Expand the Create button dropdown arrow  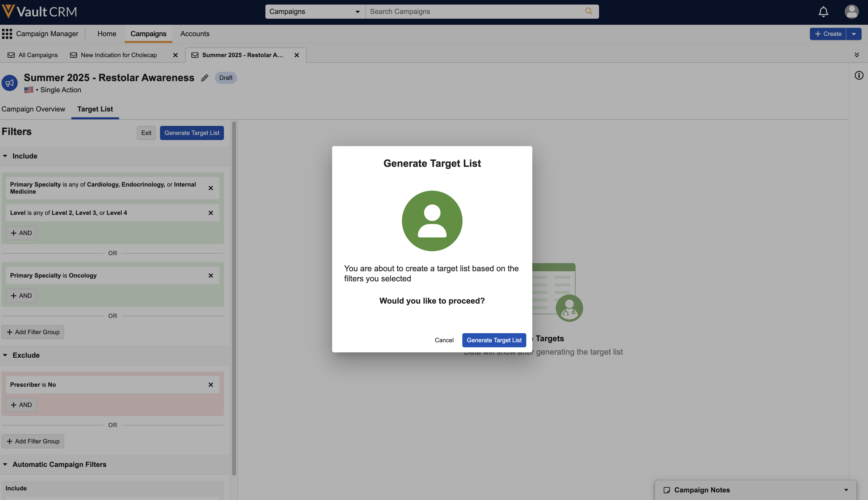click(x=854, y=34)
